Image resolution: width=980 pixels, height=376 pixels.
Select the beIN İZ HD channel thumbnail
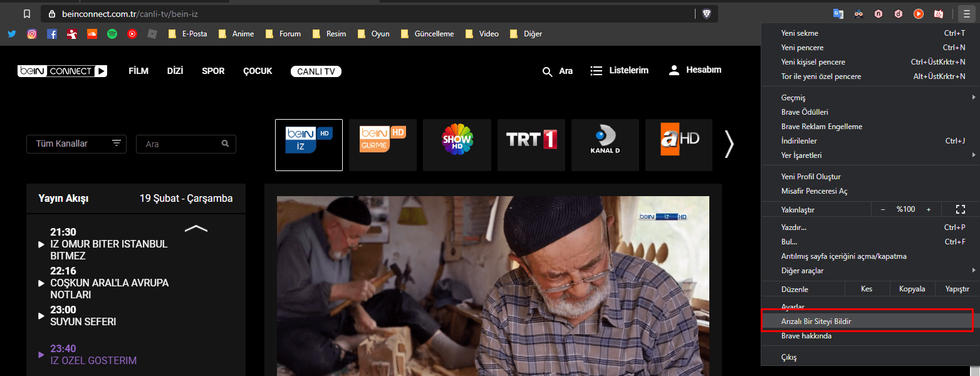coord(308,145)
